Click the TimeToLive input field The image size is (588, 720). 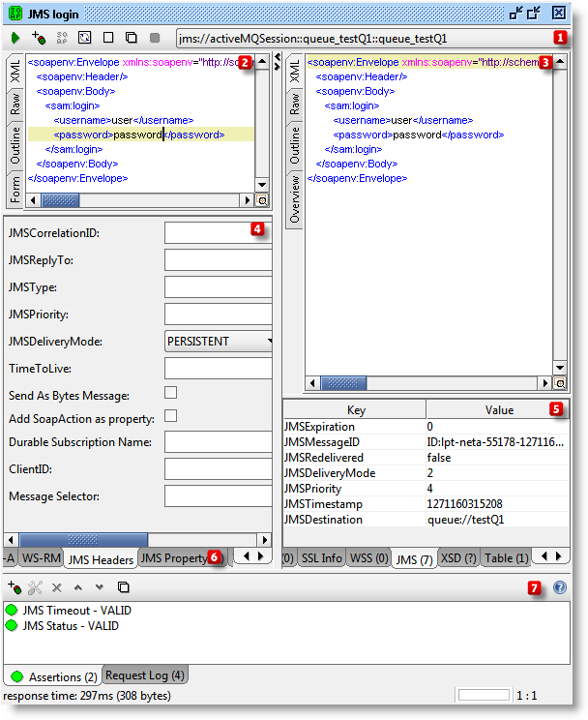click(219, 369)
